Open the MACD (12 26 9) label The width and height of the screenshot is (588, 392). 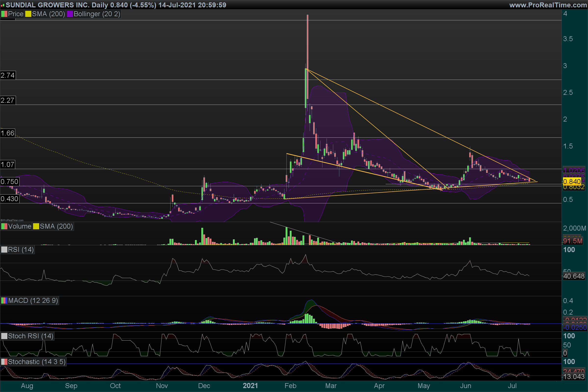[33, 301]
